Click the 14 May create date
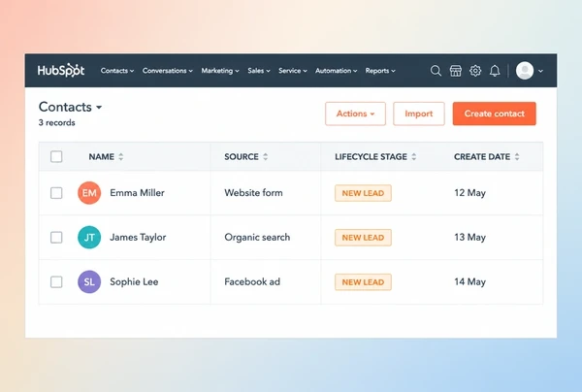Screen dimensions: 582x392 pos(469,282)
